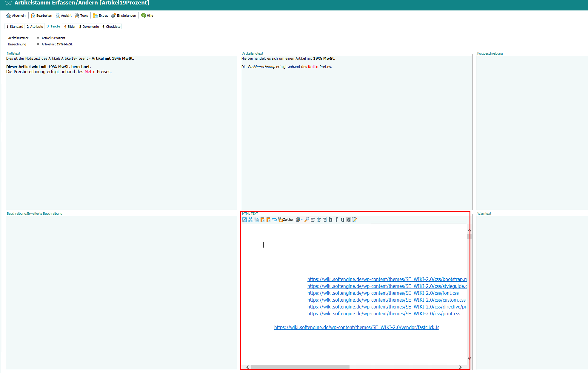Open the Zeichen font settings

click(x=286, y=219)
